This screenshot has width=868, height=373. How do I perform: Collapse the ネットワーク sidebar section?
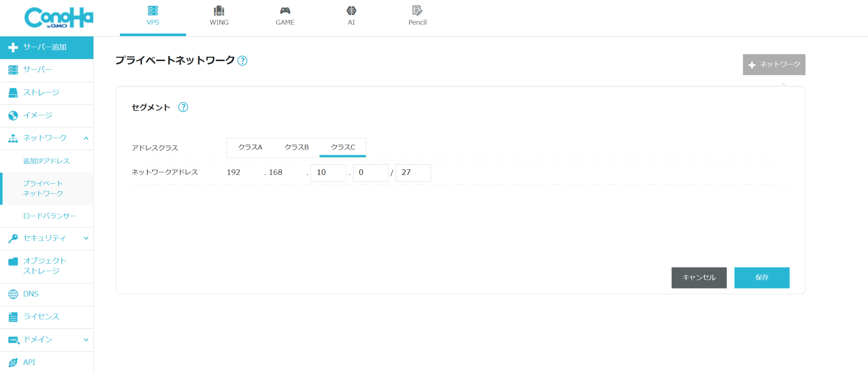86,138
